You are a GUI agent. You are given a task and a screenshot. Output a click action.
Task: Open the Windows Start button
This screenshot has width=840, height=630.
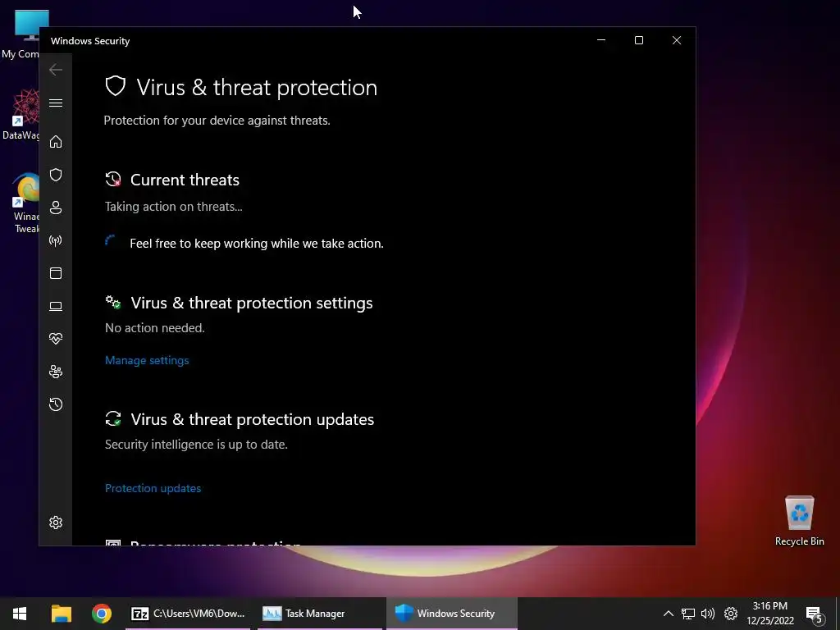pyautogui.click(x=20, y=614)
